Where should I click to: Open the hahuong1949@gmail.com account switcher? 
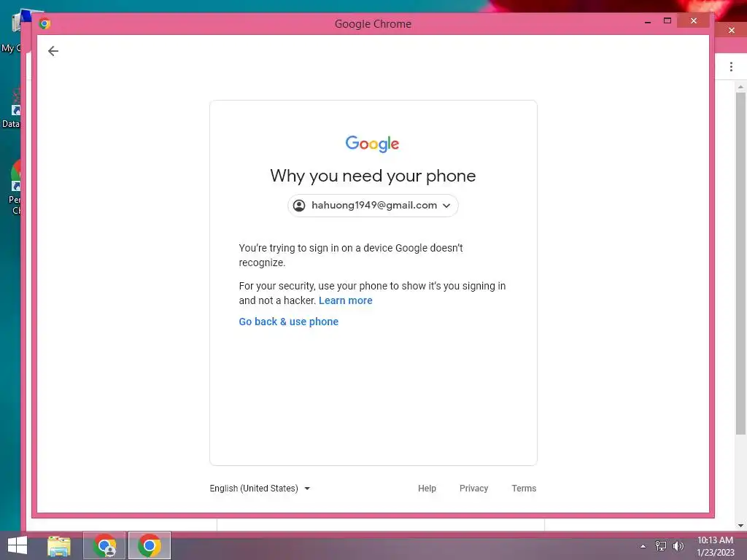tap(373, 205)
